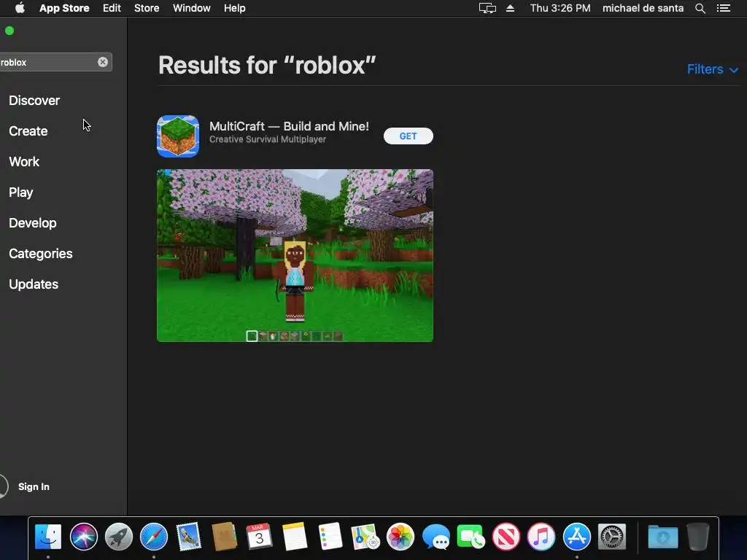This screenshot has width=747, height=560.
Task: View the Updates section
Action: [34, 284]
